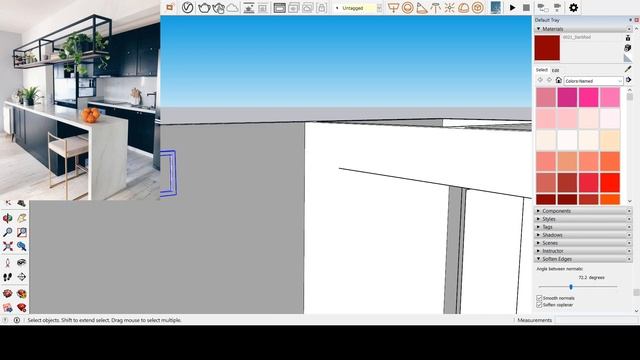Toggle Soften coplanar checkbox
This screenshot has width=640, height=360.
click(539, 305)
